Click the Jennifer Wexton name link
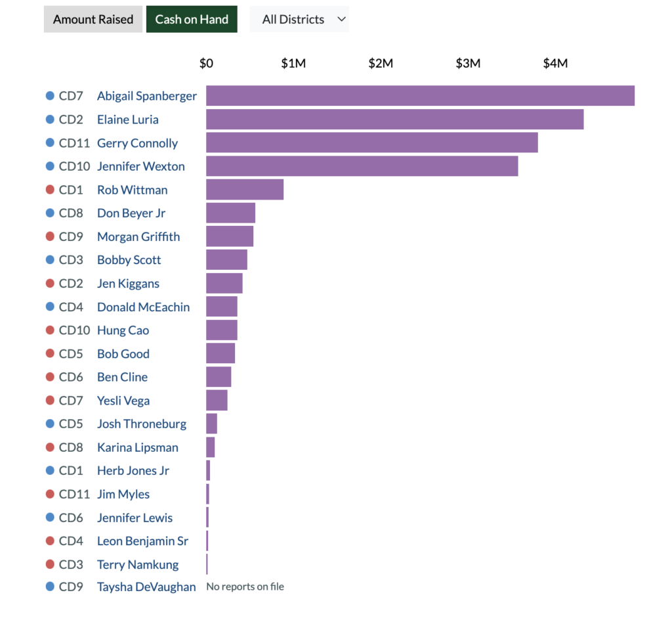This screenshot has height=618, width=672. coord(140,166)
